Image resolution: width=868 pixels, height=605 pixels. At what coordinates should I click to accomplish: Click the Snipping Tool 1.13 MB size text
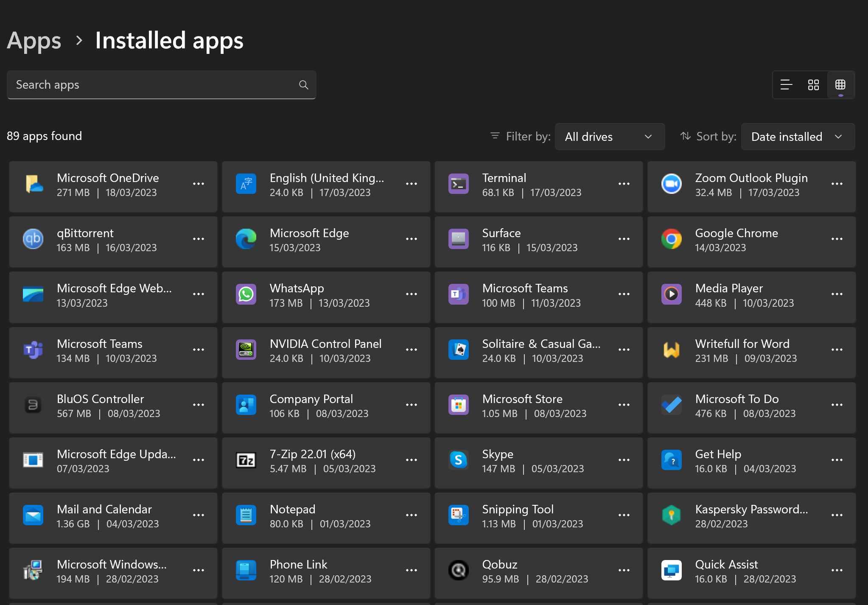(499, 524)
